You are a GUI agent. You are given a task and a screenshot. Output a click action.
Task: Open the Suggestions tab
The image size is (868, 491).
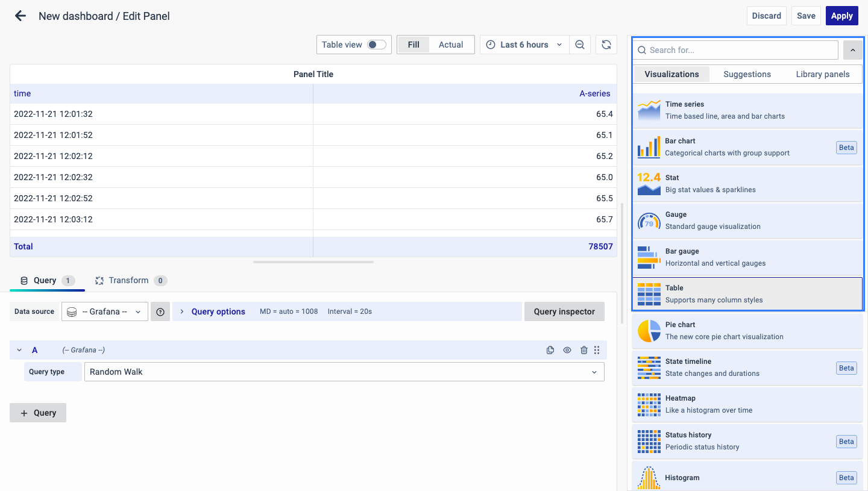pyautogui.click(x=747, y=74)
